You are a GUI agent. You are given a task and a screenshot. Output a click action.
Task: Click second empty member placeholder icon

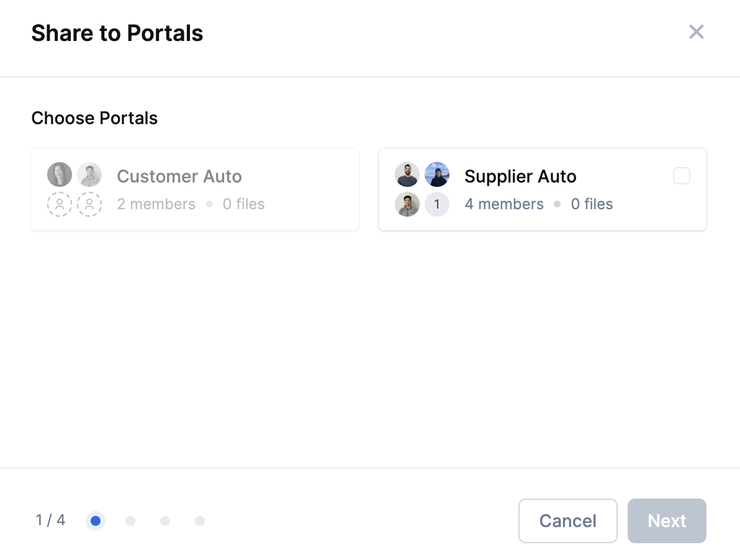pos(89,204)
